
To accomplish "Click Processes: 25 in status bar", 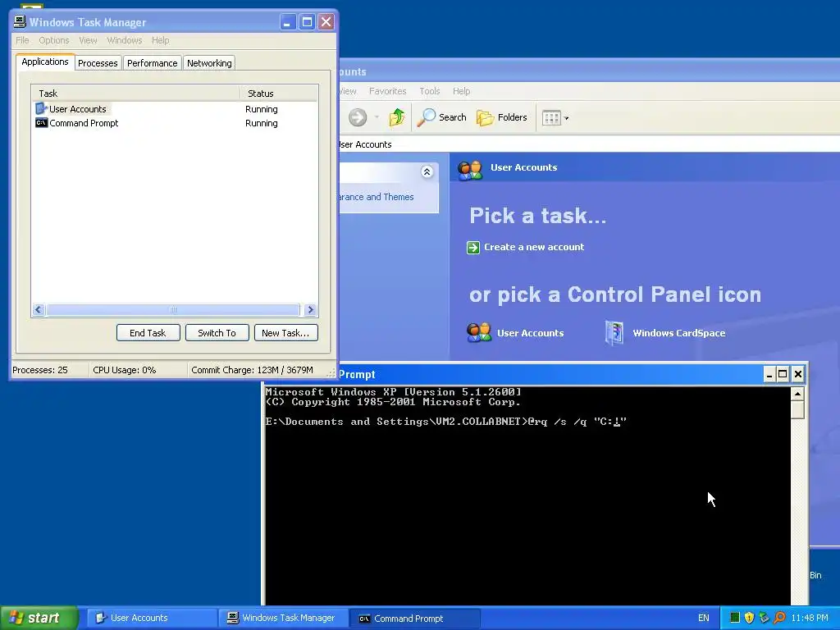I will click(x=40, y=370).
